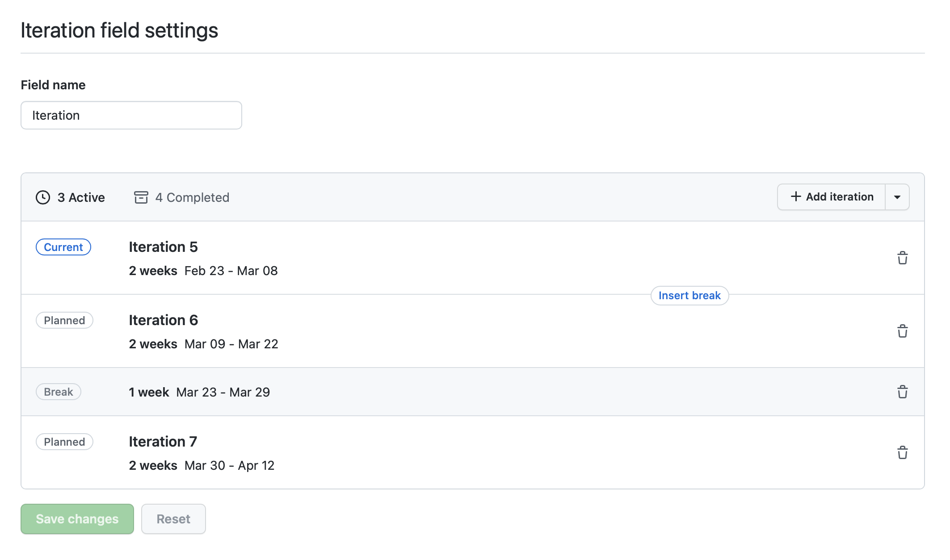950x560 pixels.
Task: Click the 1 week duration text
Action: pos(149,393)
